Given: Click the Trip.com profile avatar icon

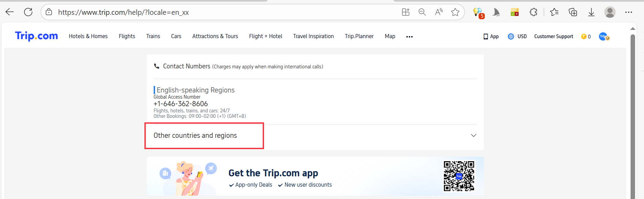Looking at the screenshot, I should pyautogui.click(x=604, y=36).
